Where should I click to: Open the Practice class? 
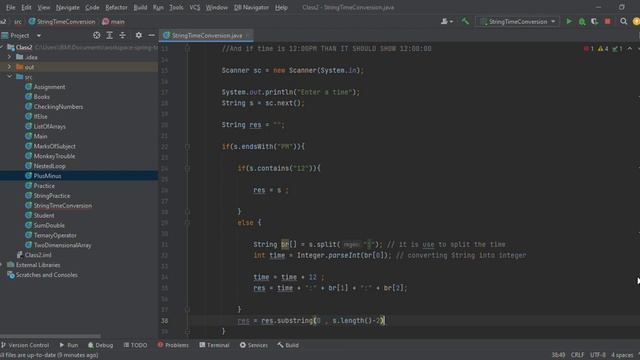point(44,186)
